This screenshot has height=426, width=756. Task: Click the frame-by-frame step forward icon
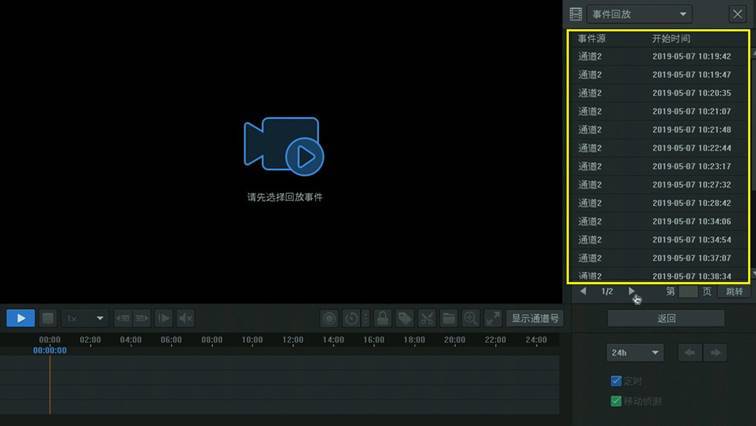(164, 319)
